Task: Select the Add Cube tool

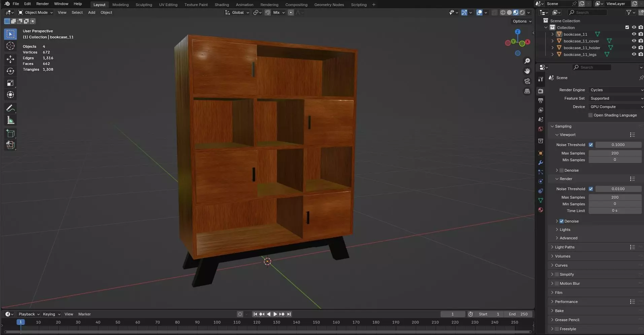Action: click(x=10, y=133)
